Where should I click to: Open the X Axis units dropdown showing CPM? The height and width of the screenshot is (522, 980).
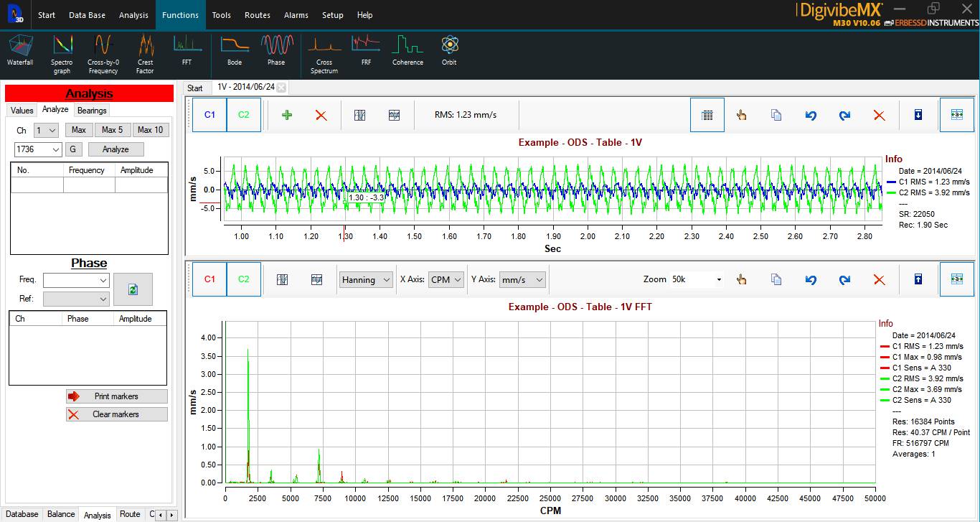click(446, 279)
